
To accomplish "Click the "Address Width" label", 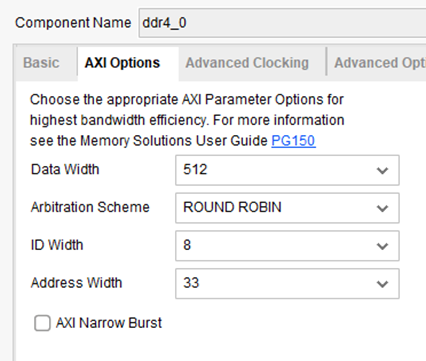I will [x=76, y=283].
